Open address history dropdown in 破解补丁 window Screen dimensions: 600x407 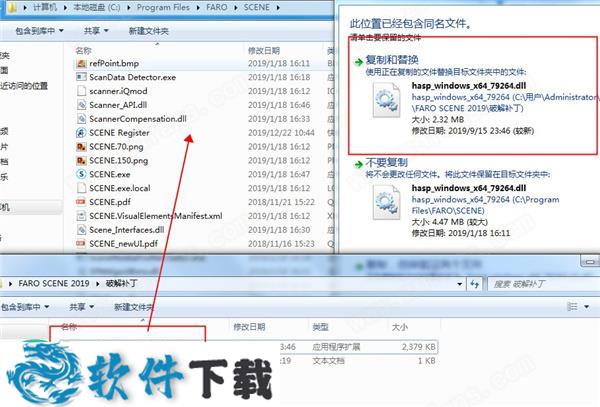click(460, 284)
